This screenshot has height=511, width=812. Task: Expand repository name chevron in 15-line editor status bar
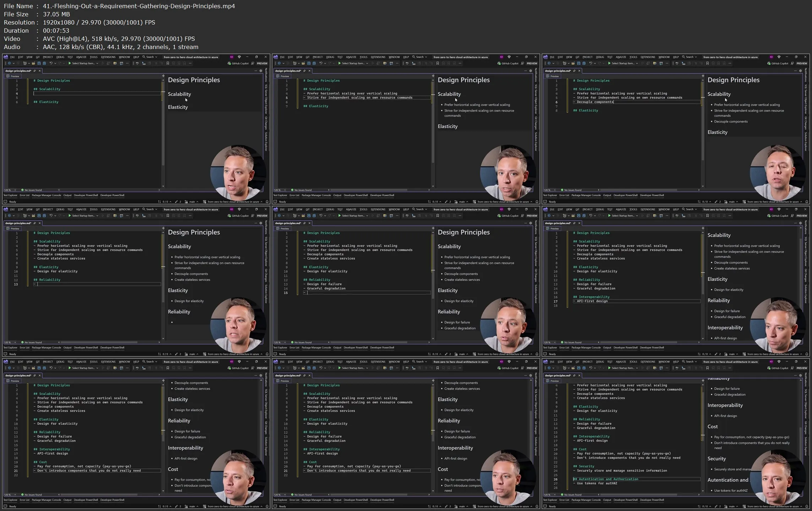532,354
